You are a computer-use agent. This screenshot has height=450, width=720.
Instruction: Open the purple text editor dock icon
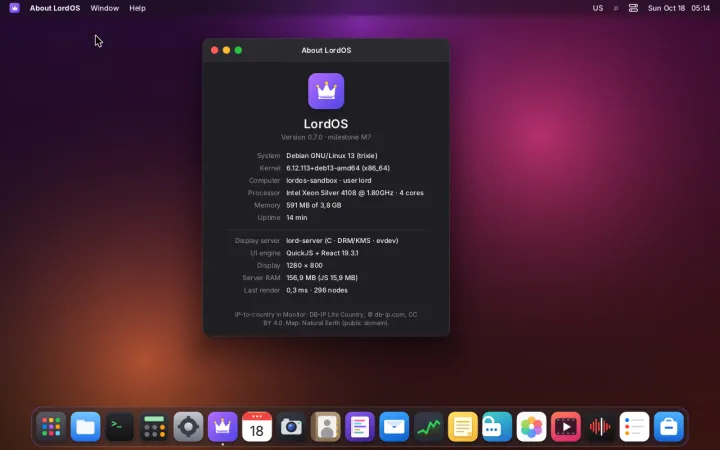click(360, 427)
